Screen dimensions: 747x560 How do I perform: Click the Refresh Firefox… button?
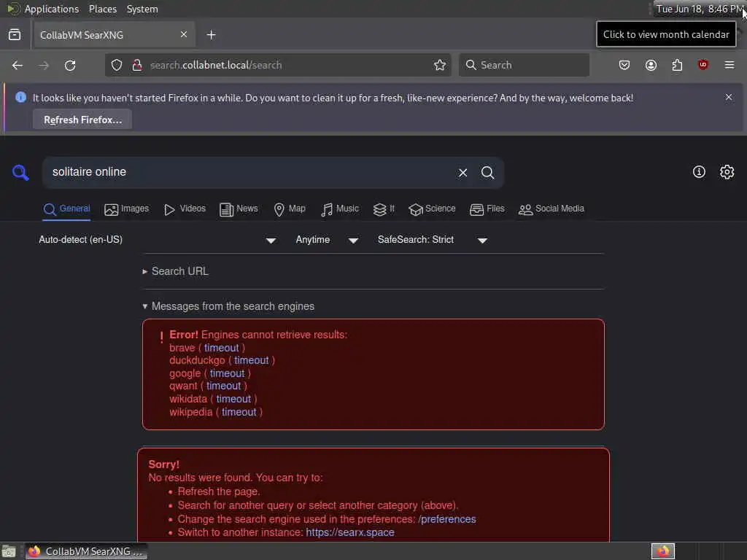click(82, 120)
